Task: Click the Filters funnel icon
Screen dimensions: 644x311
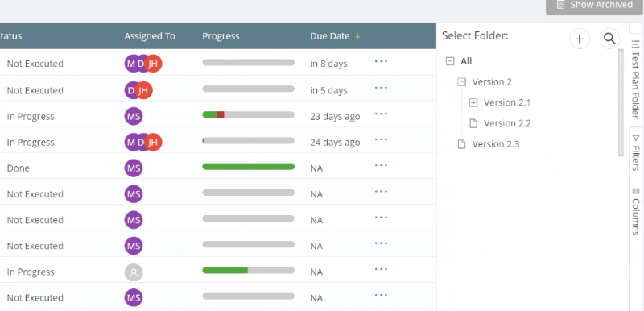Action: [x=636, y=138]
